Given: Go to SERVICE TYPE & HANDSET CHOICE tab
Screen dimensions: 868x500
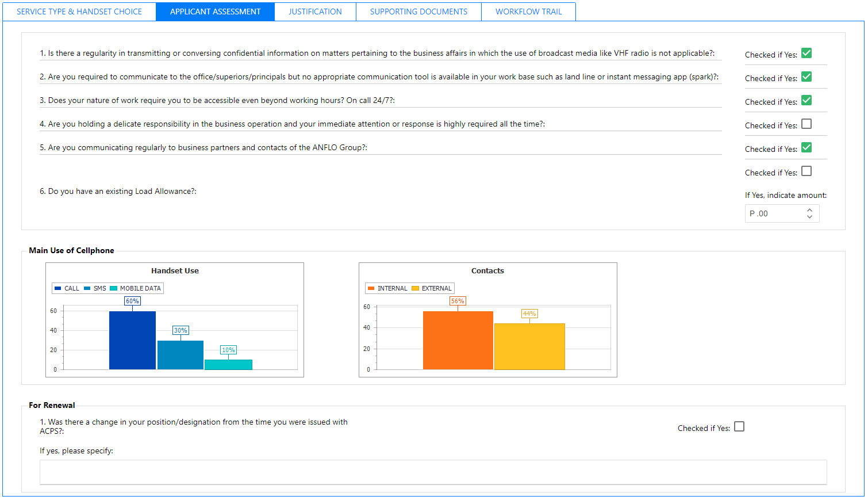Looking at the screenshot, I should (79, 12).
